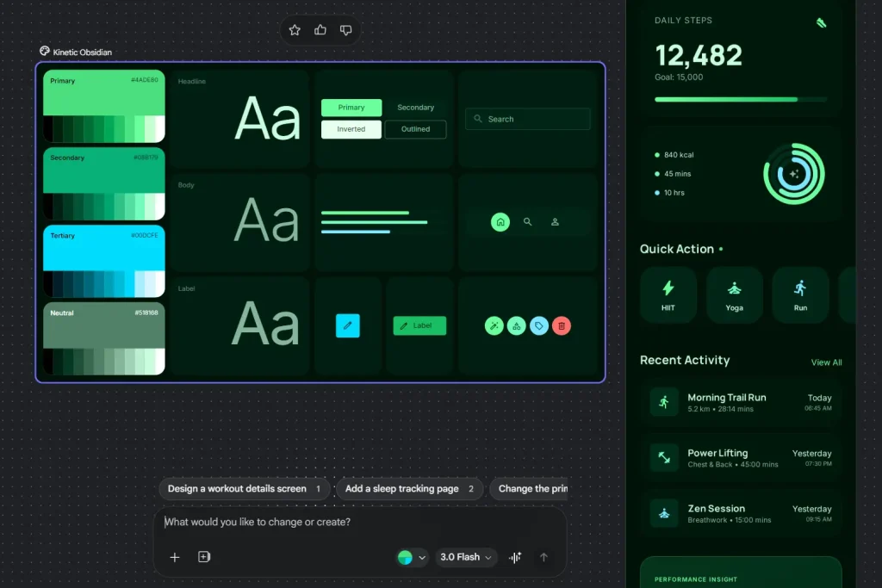Viewport: 882px width, 588px height.
Task: Click the star rating icon above the canvas
Action: tap(294, 29)
